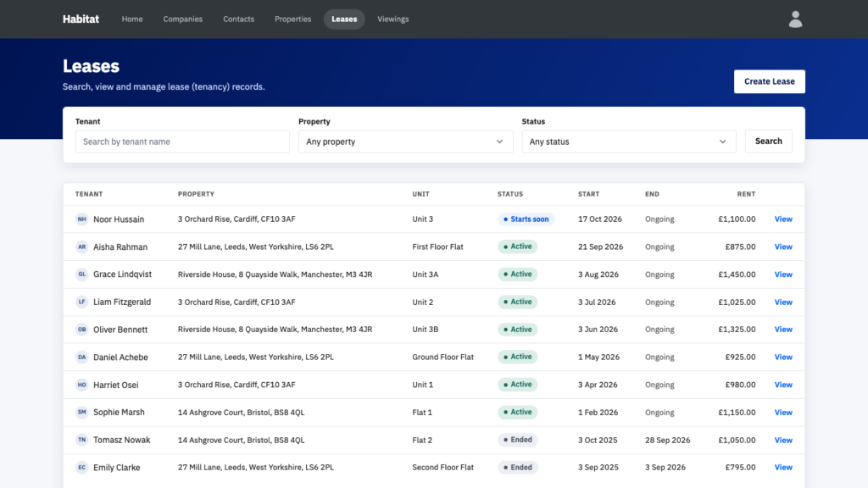Focus the tenant name search field

click(x=182, y=141)
